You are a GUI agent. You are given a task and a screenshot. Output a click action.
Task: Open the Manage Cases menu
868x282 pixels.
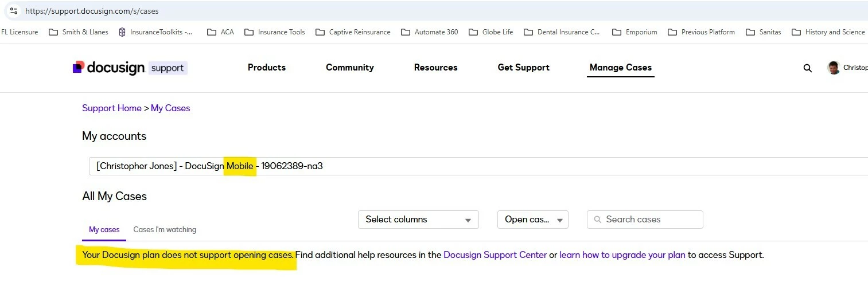click(x=621, y=68)
